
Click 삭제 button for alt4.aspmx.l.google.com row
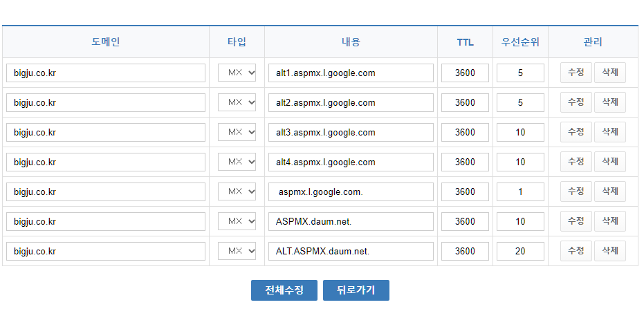[x=610, y=162]
